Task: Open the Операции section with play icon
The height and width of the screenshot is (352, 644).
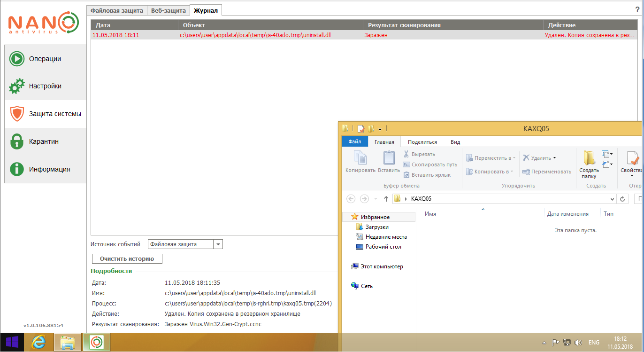Action: click(x=17, y=59)
